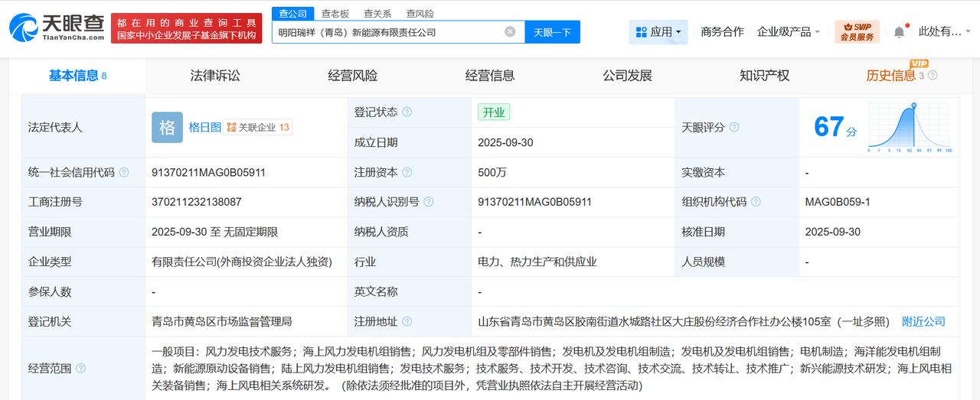Screen dimensions: 980x400
Task: Clear the search box with the X icon
Action: click(x=510, y=32)
